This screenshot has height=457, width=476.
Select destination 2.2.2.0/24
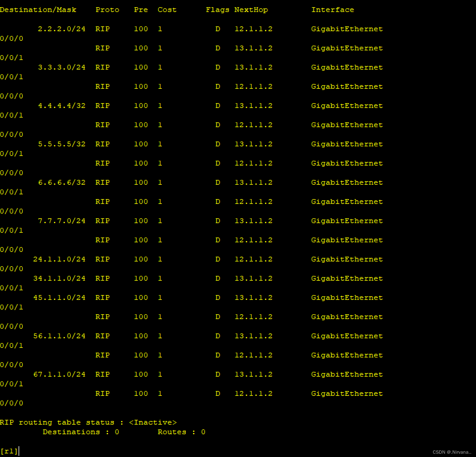pos(62,29)
